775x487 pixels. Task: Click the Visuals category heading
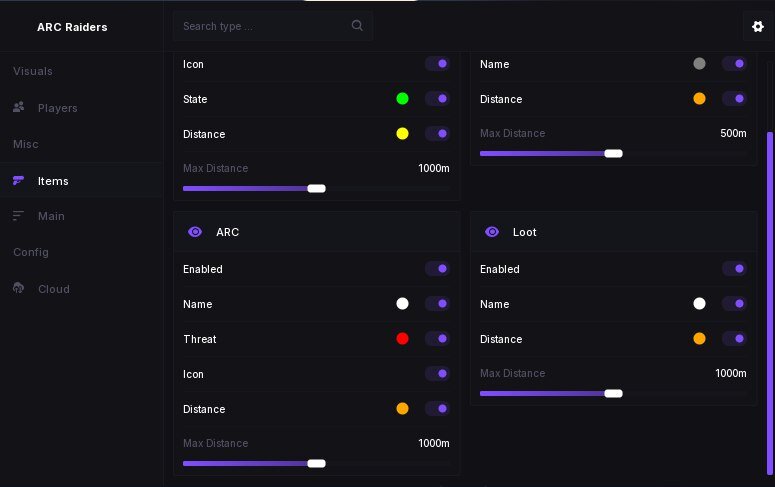pyautogui.click(x=33, y=71)
